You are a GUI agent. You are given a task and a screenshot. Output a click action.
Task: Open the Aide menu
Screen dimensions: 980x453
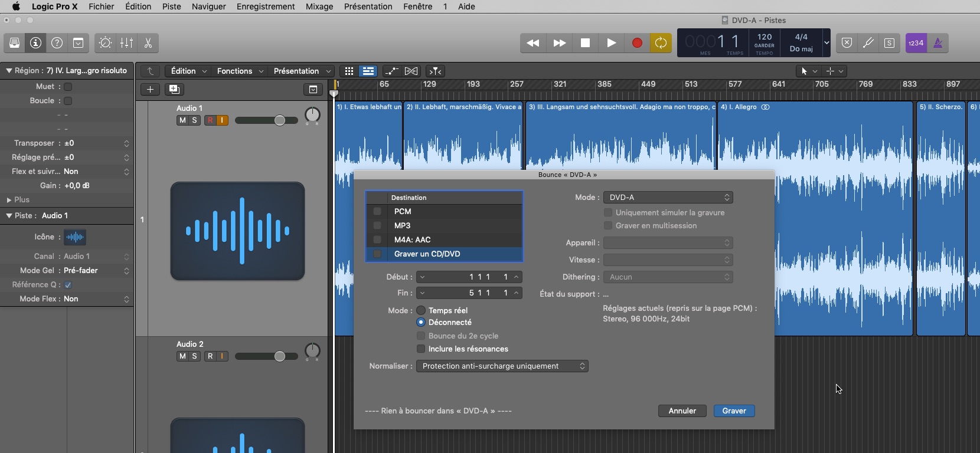pyautogui.click(x=466, y=6)
